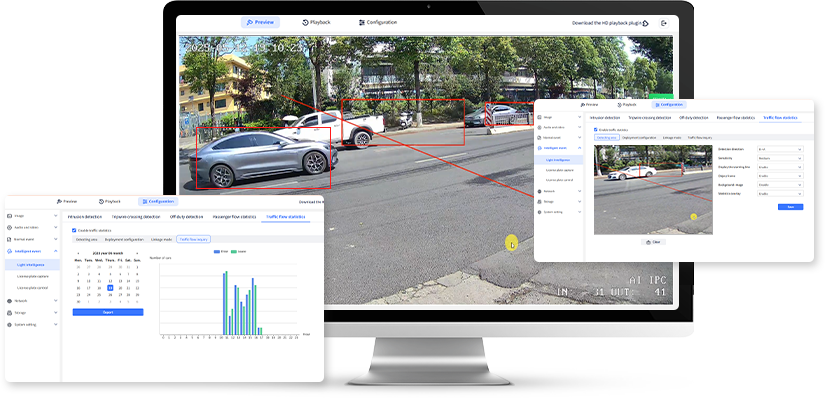Switch to Passenger flow statistics tab in chart panel

pos(234,217)
